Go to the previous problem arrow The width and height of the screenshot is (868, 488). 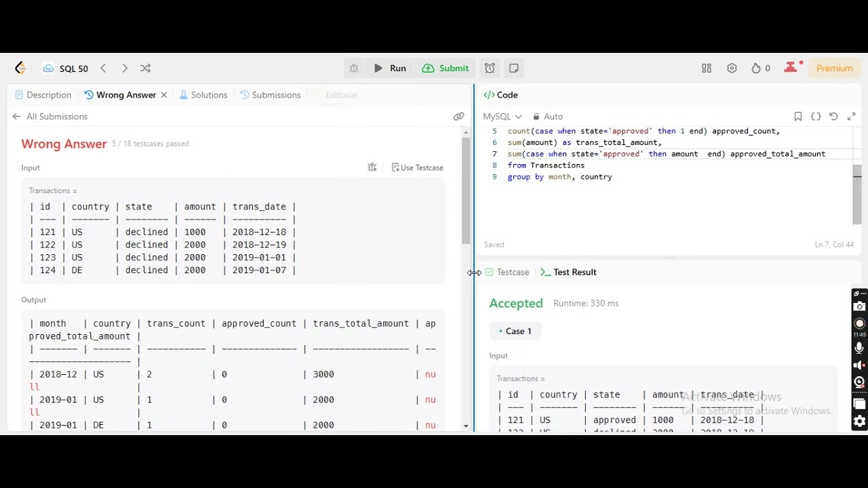click(103, 68)
